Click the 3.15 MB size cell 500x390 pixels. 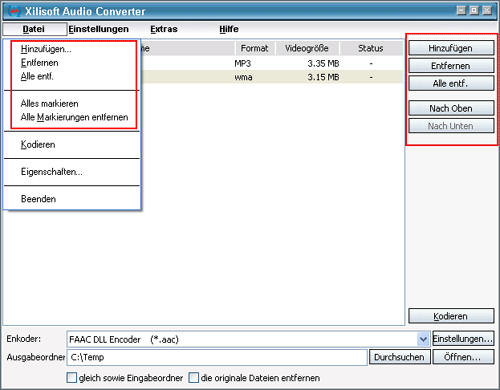pos(323,77)
